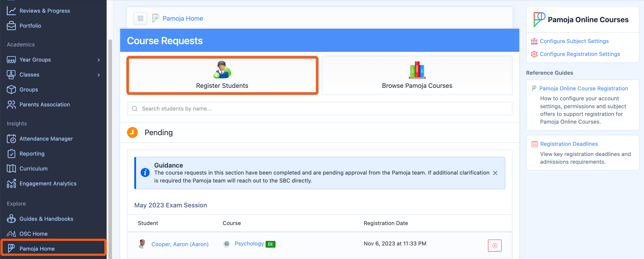Screen dimensions: 644x259
Task: Click the Pamoja Home breadcrumb link
Action: [x=183, y=19]
